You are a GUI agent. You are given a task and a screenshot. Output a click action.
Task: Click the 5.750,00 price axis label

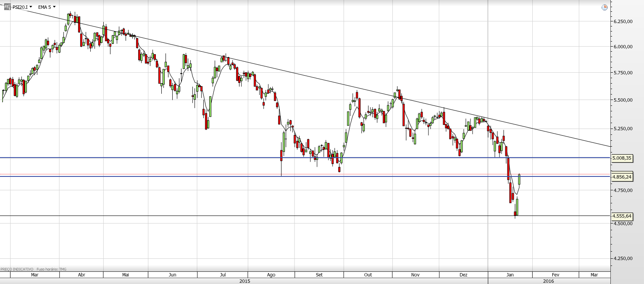point(623,73)
